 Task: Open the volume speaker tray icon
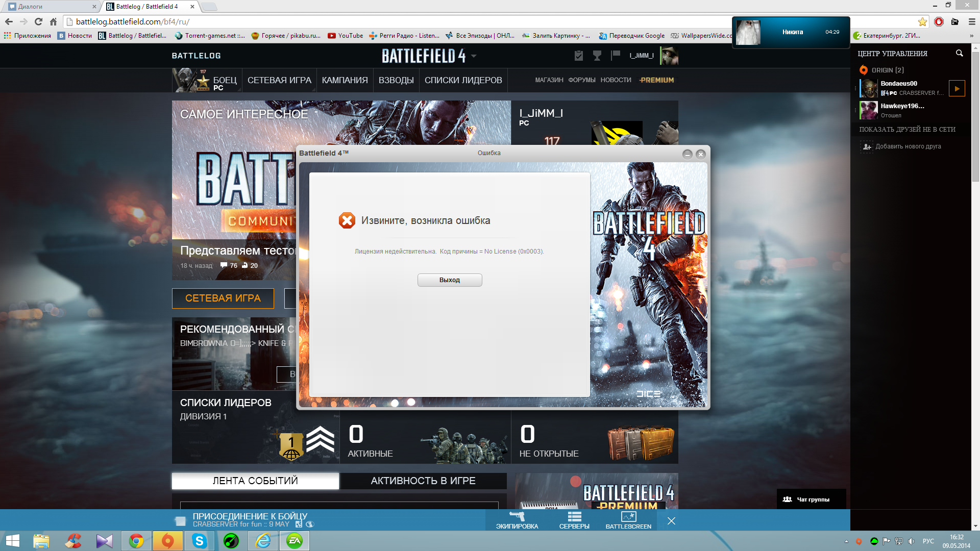(x=911, y=541)
